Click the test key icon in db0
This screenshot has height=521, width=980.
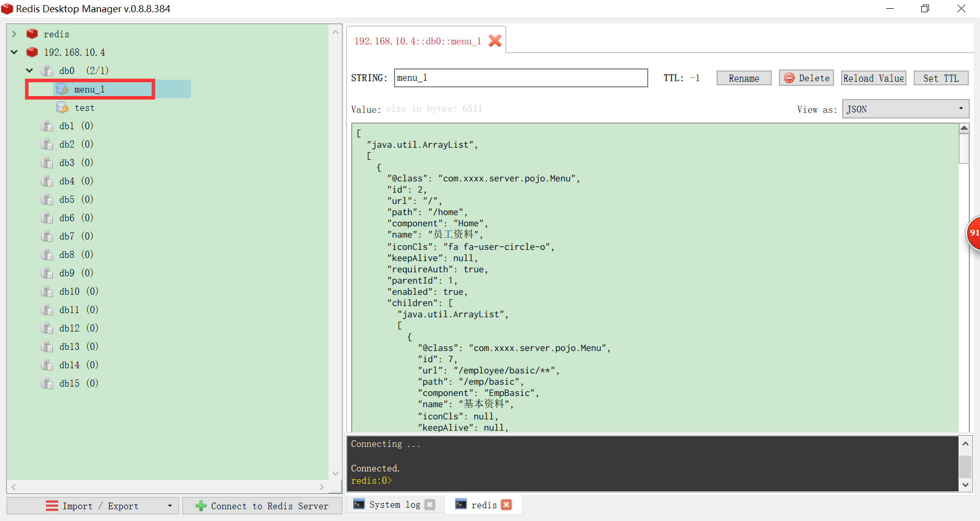[x=62, y=107]
